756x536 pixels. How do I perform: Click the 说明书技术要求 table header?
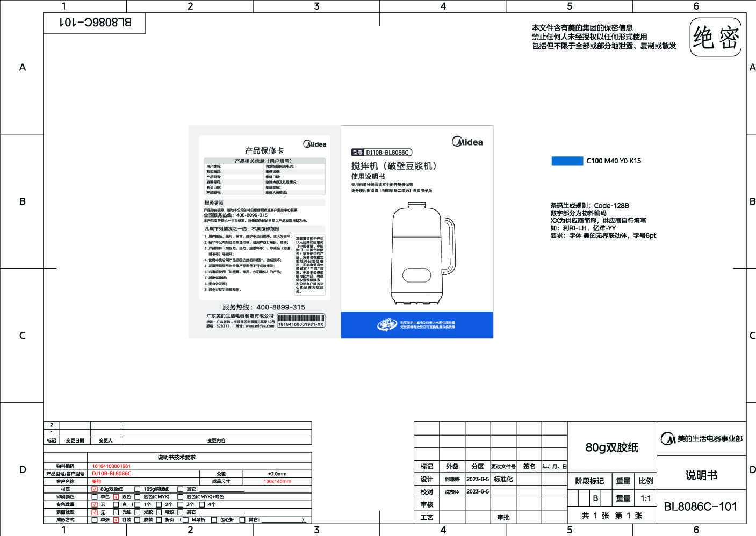pos(177,458)
